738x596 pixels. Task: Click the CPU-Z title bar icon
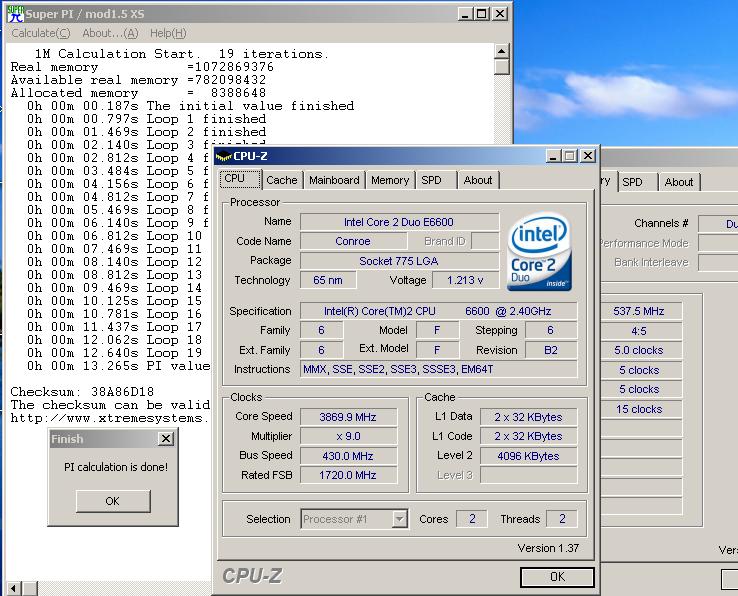point(224,156)
